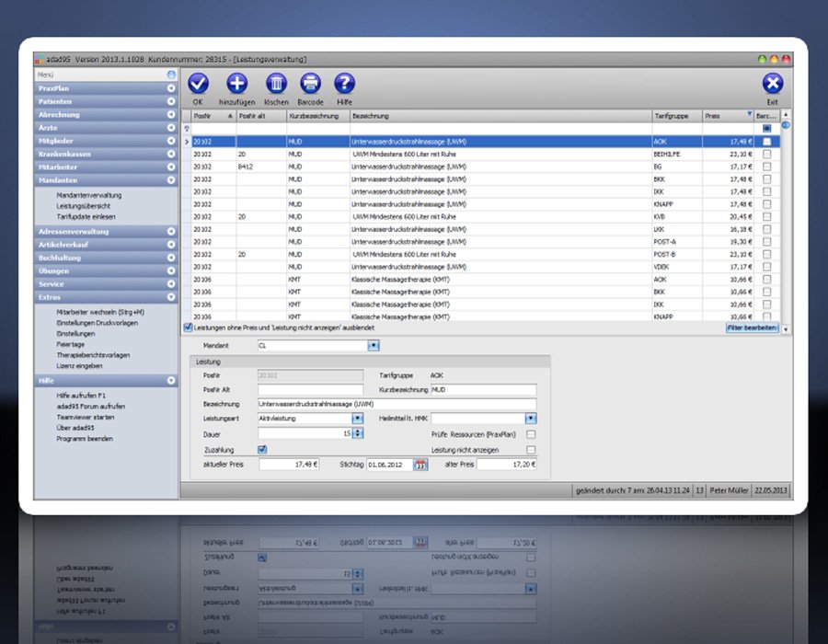This screenshot has height=644, width=828.
Task: Uncheck the Zuzahlung checkbox
Action: [x=263, y=449]
